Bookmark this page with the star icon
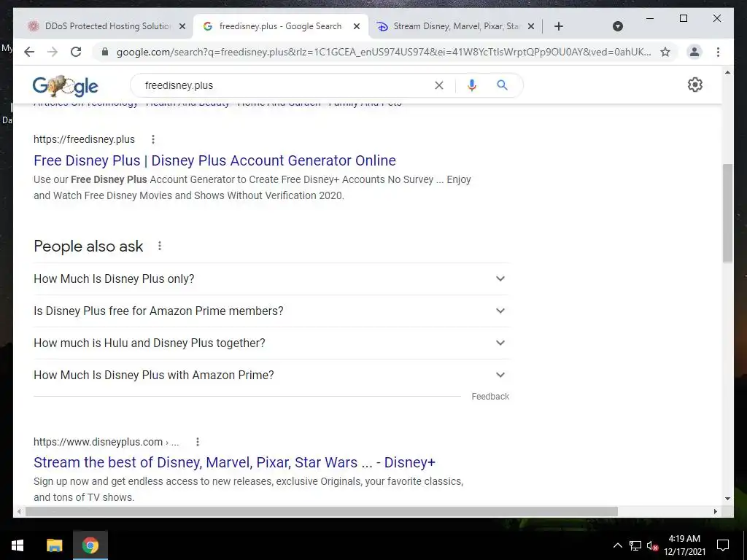The width and height of the screenshot is (747, 560). 665,52
